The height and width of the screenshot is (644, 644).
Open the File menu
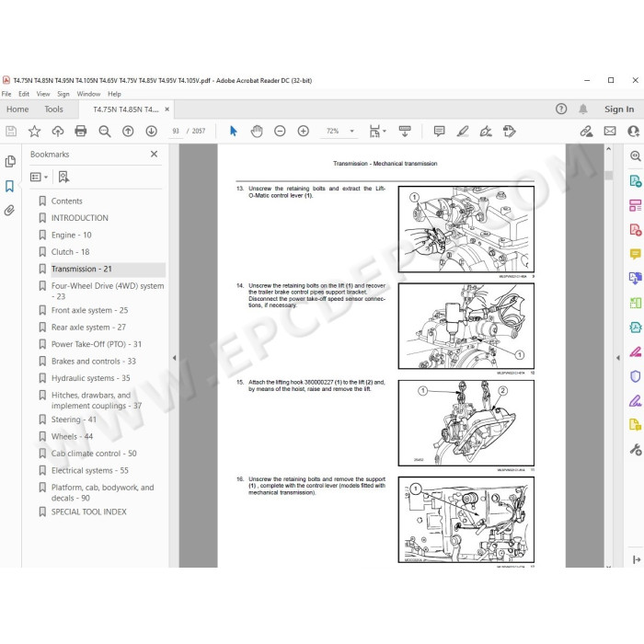click(x=6, y=94)
